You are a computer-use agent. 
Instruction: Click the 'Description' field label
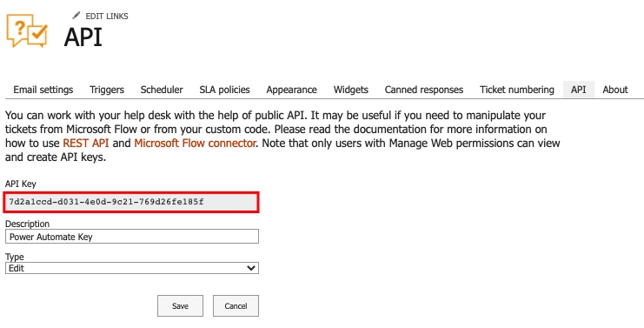[27, 224]
